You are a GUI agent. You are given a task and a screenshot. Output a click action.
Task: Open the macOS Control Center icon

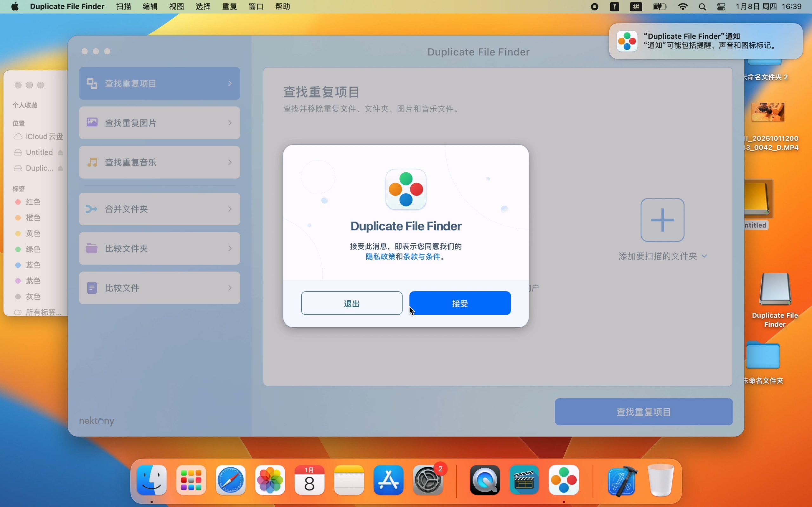click(721, 7)
